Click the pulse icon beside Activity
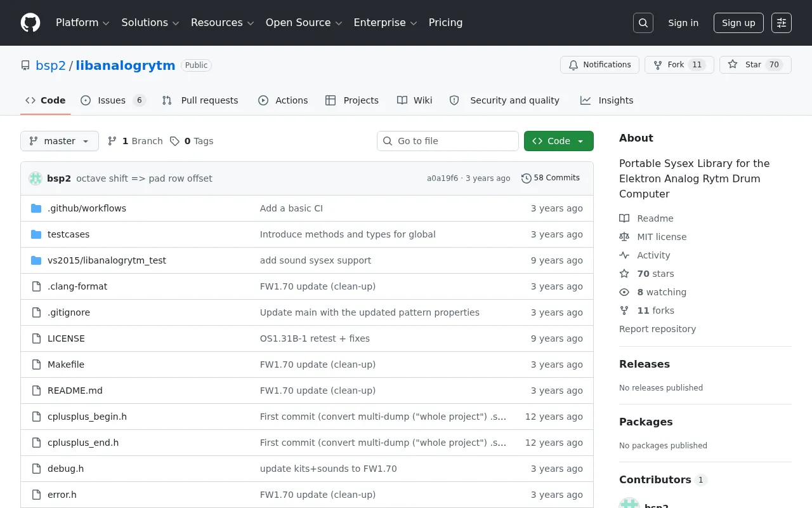 624,255
